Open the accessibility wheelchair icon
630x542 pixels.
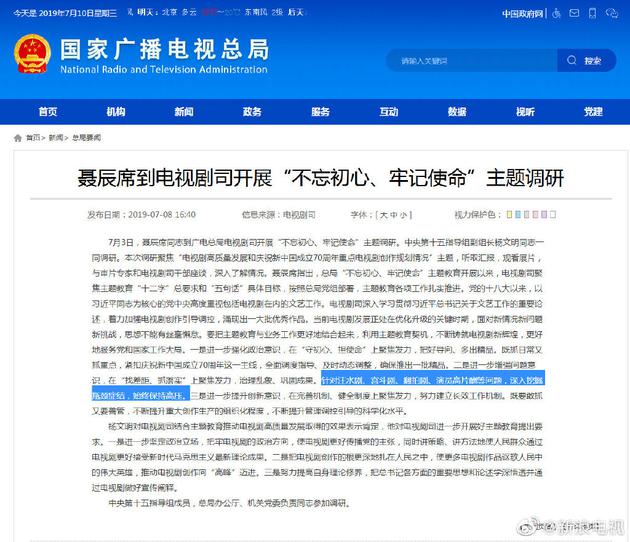[x=556, y=14]
